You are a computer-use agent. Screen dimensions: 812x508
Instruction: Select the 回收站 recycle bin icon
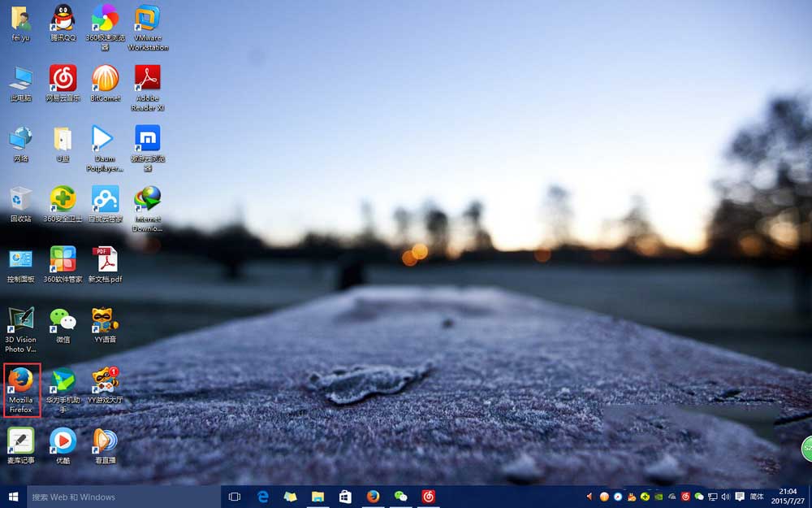click(21, 205)
